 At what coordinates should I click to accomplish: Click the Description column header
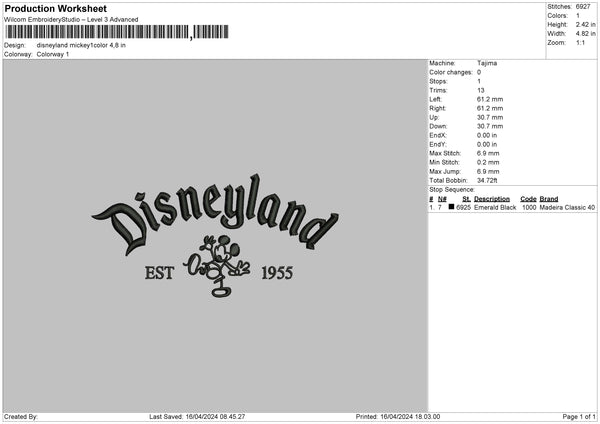[x=492, y=199]
